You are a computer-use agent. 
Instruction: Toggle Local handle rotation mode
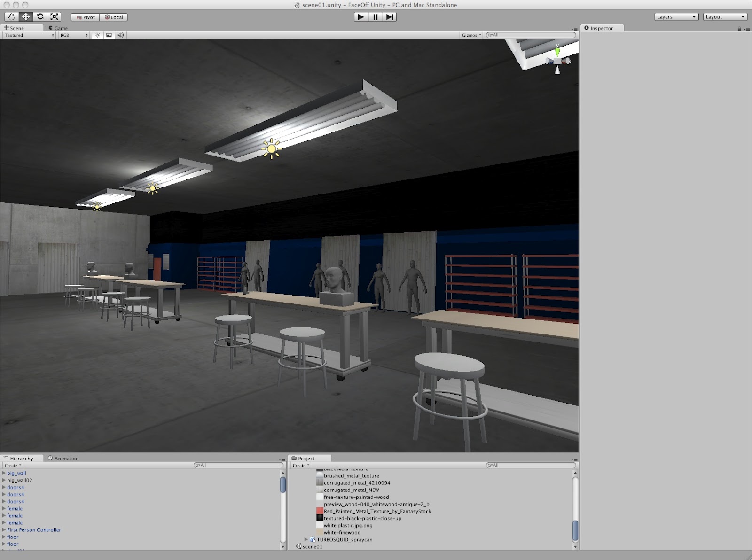[x=114, y=17]
